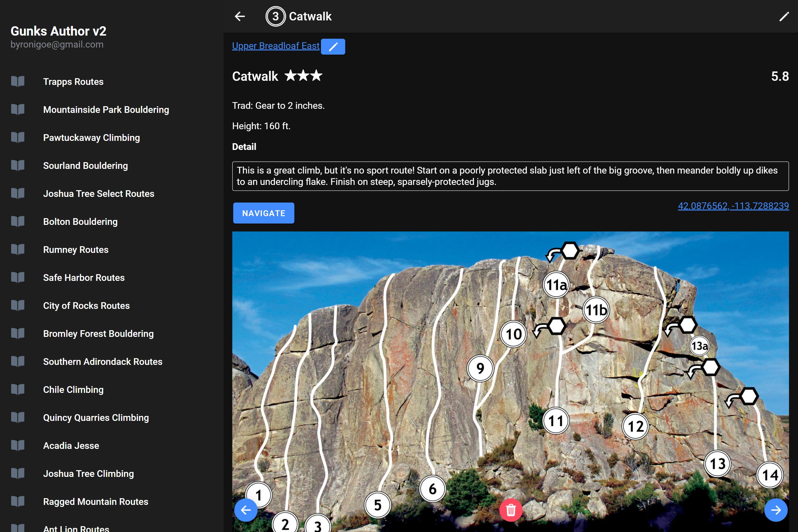
Task: Delete topo image with red trash button
Action: pyautogui.click(x=511, y=510)
